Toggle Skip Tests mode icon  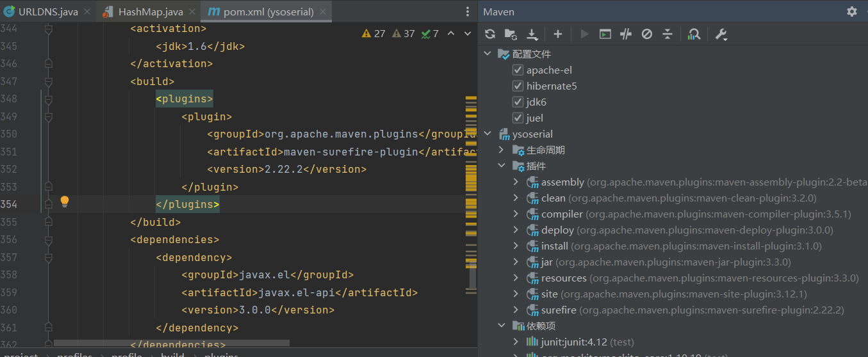(647, 34)
